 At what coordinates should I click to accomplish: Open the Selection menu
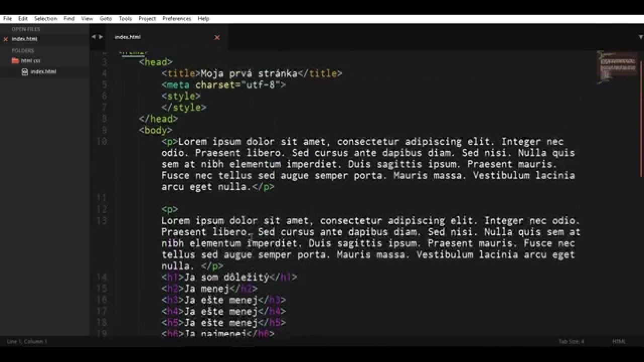pos(45,19)
